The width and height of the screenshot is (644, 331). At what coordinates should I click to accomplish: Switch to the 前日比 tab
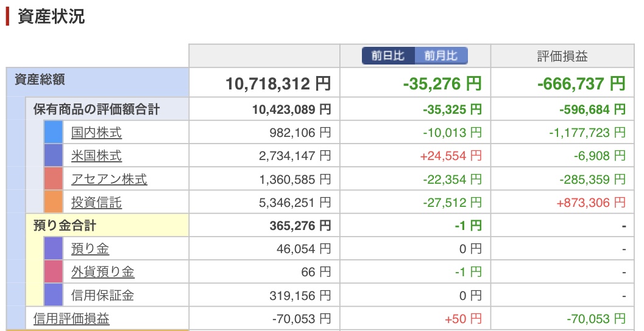[x=388, y=56]
